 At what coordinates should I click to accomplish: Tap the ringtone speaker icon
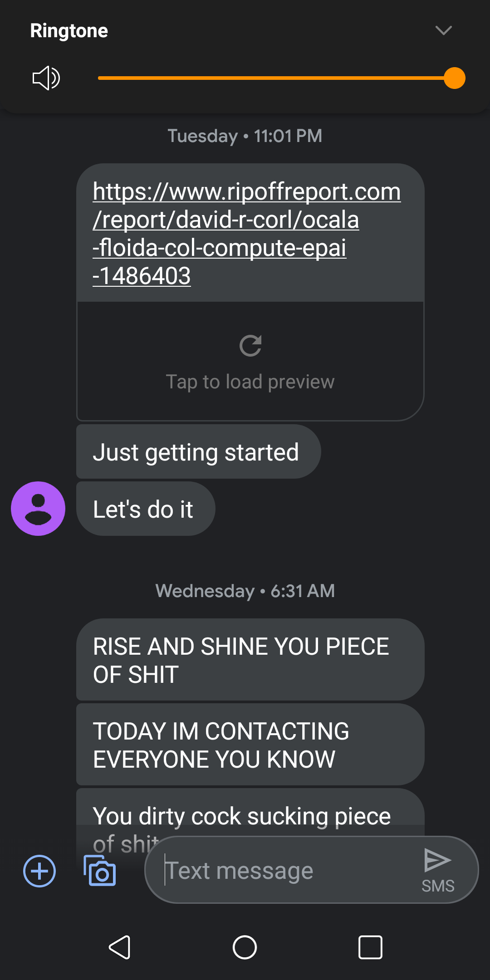(46, 78)
